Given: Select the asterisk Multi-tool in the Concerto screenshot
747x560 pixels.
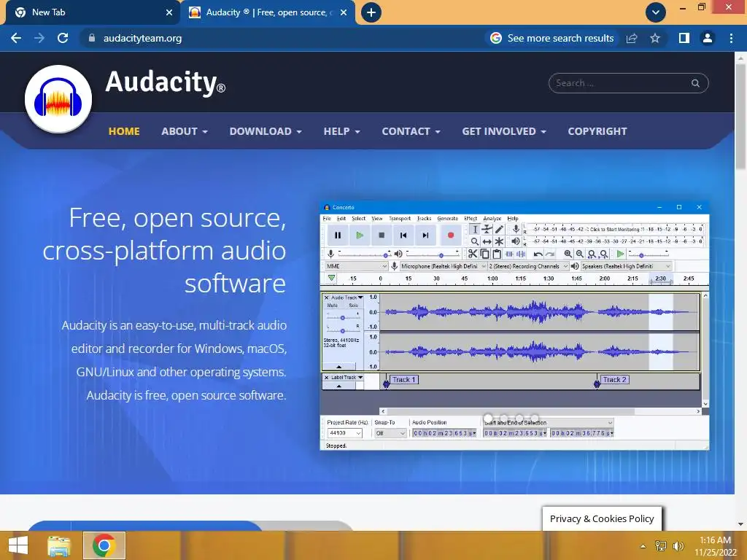Looking at the screenshot, I should pyautogui.click(x=499, y=241).
